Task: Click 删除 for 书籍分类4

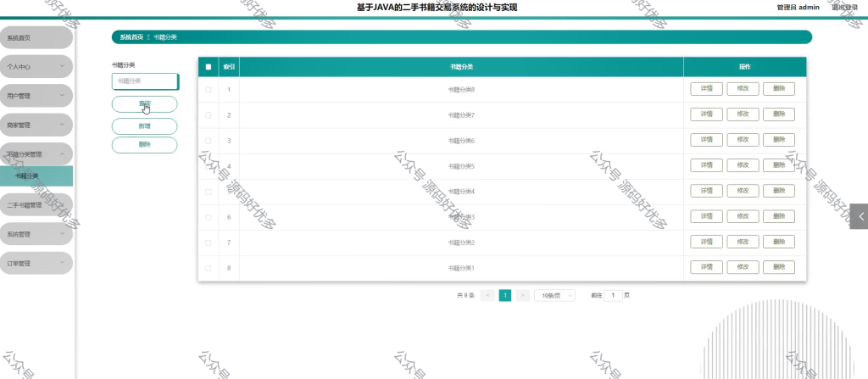Action: click(x=779, y=191)
